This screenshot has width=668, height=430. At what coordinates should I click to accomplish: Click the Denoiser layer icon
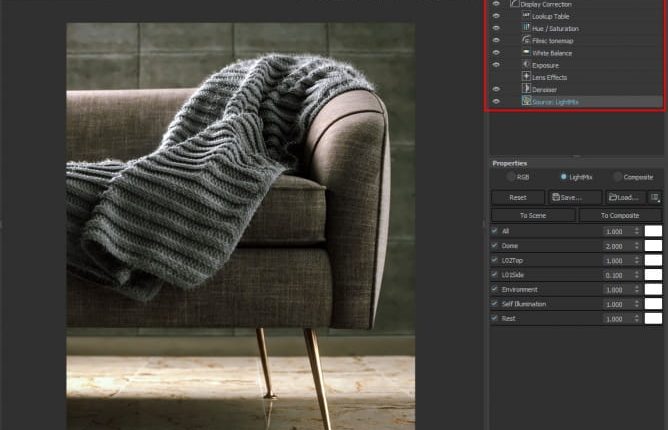tap(526, 89)
